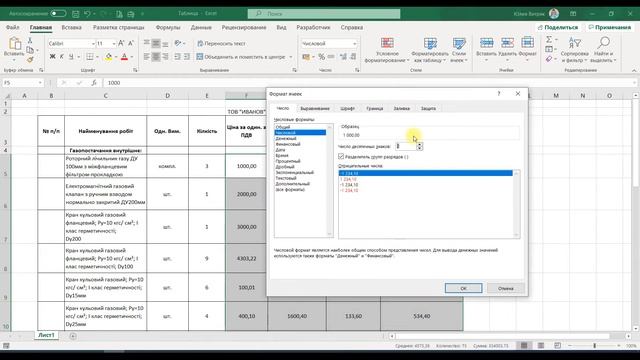Click the Save icon in title bar
The height and width of the screenshot is (360, 640).
click(76, 14)
